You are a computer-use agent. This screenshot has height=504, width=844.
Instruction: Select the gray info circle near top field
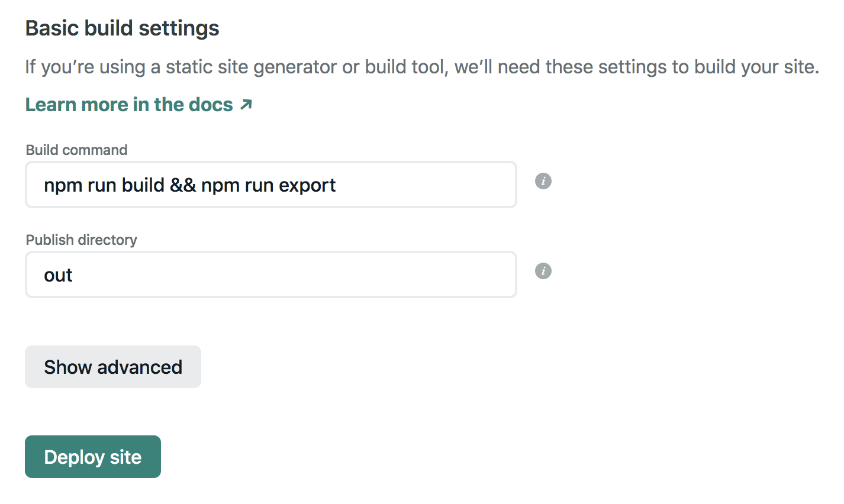543,181
